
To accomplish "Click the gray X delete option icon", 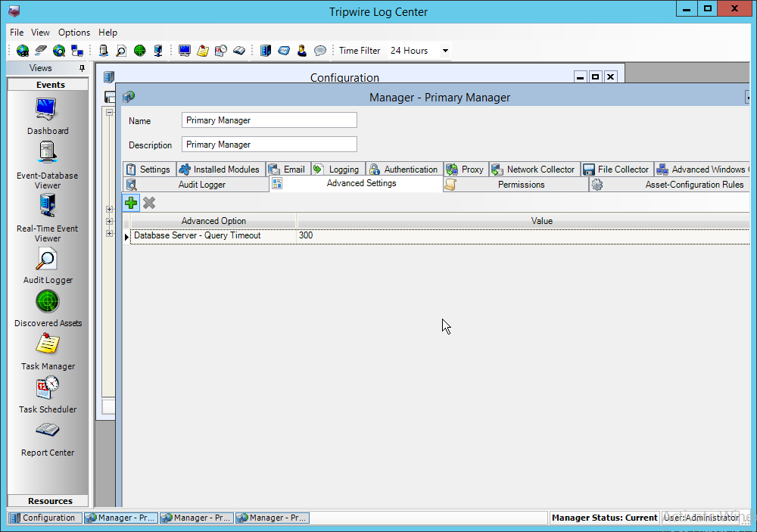I will pyautogui.click(x=149, y=203).
